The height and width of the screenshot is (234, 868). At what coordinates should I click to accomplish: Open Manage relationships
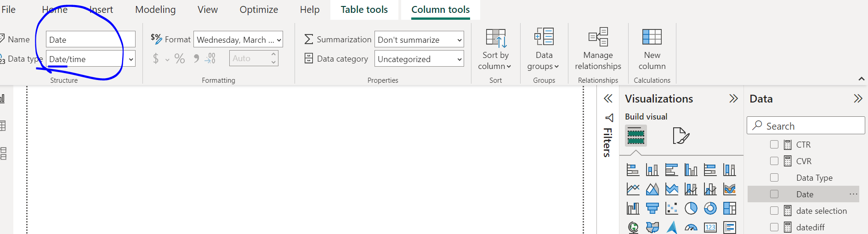(x=598, y=49)
